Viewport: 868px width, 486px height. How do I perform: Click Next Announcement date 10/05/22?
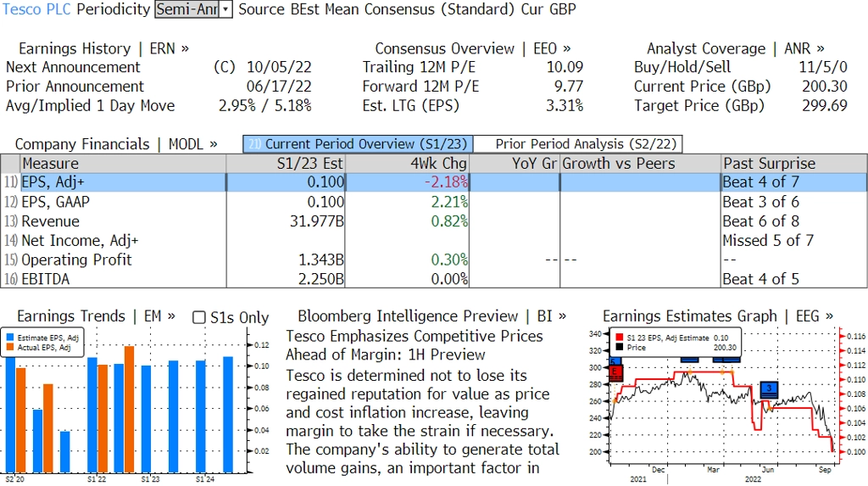click(x=279, y=67)
